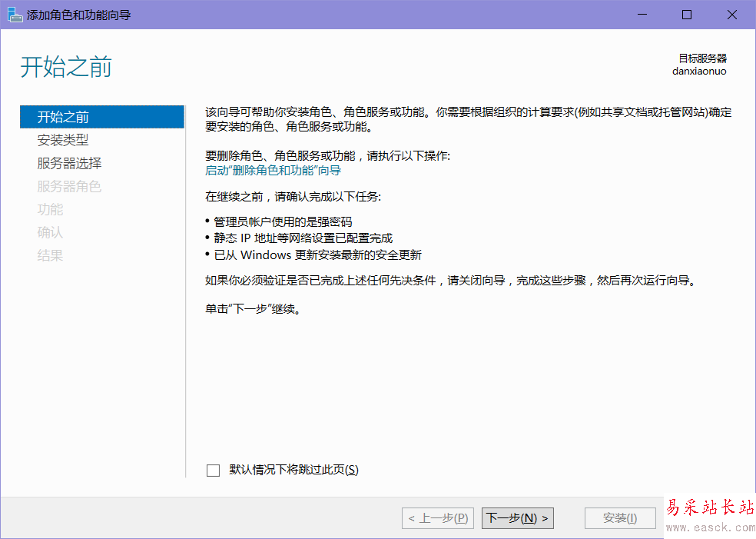Select the 确认 step in sidebar

50,232
